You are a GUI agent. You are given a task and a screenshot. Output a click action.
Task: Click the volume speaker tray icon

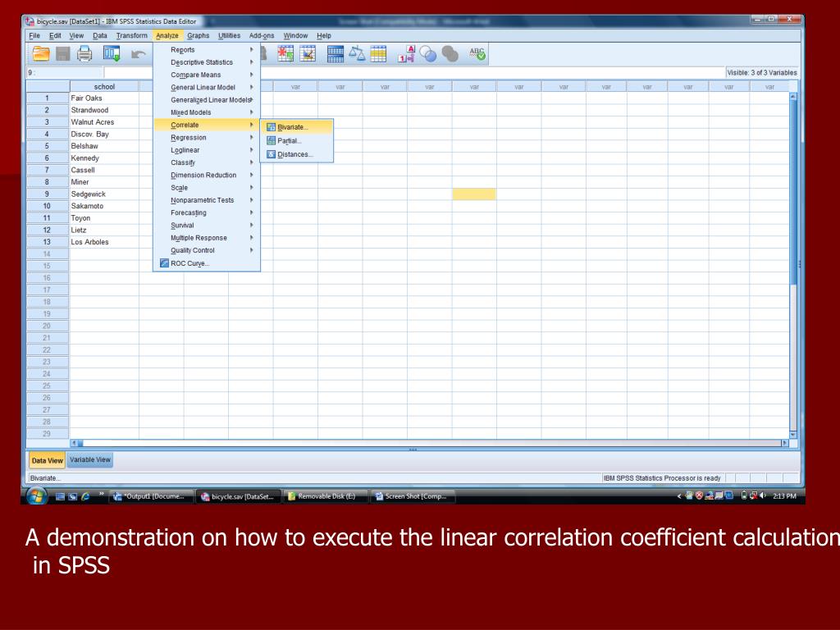(x=763, y=496)
